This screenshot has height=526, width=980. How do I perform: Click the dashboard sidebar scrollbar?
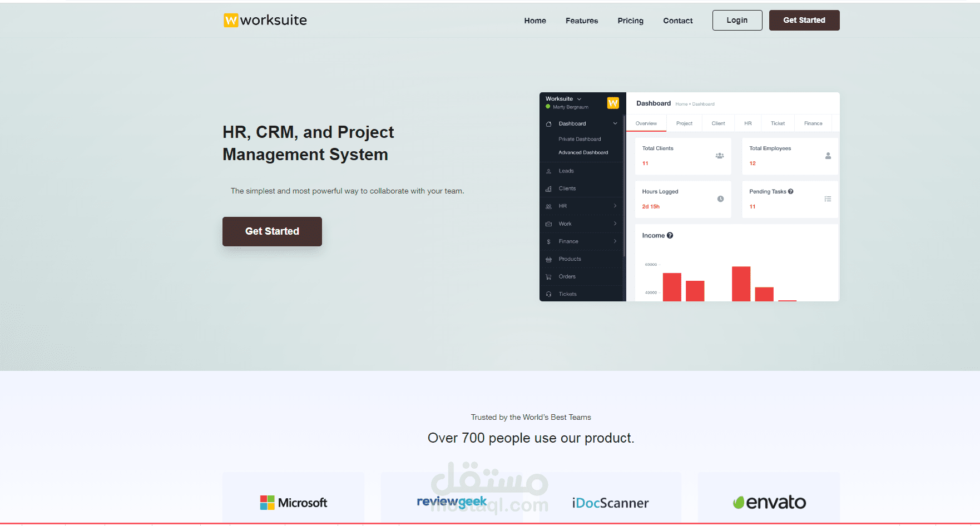click(625, 186)
